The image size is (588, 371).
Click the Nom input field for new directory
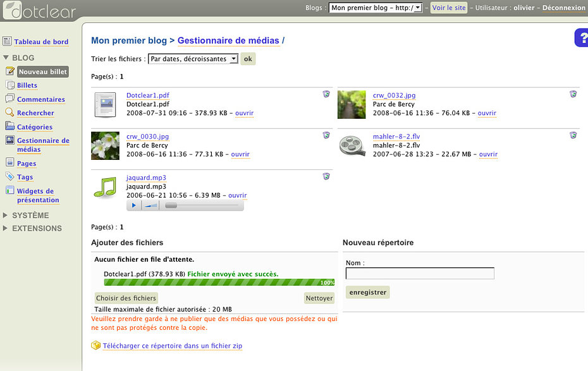pos(420,274)
